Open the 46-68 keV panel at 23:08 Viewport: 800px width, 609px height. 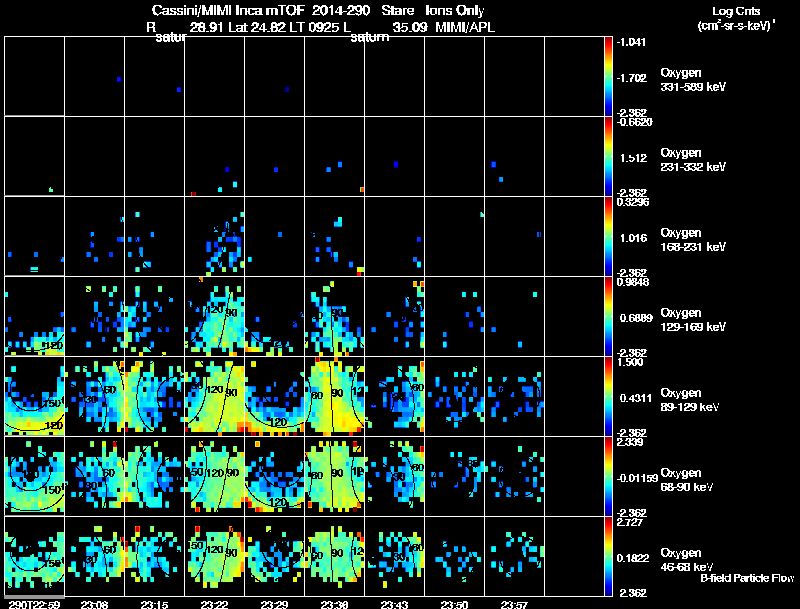tap(94, 556)
